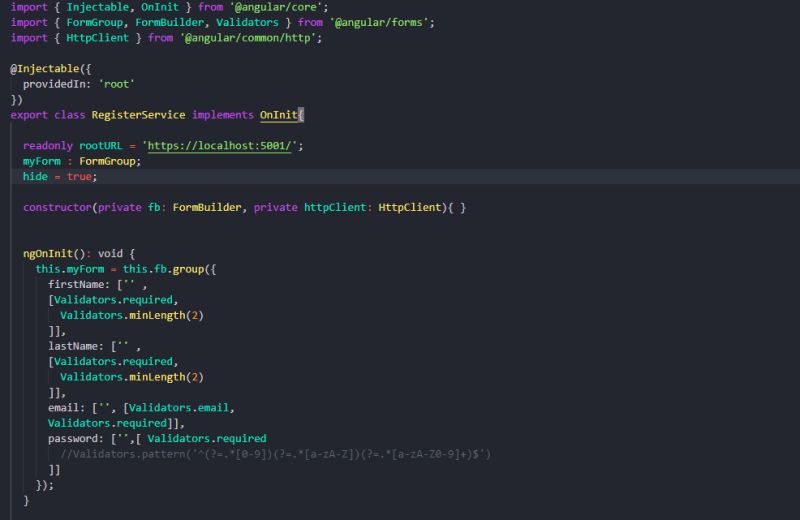Viewport: 800px width, 520px height.
Task: Click 'HttpClient' in the third import
Action: 97,38
